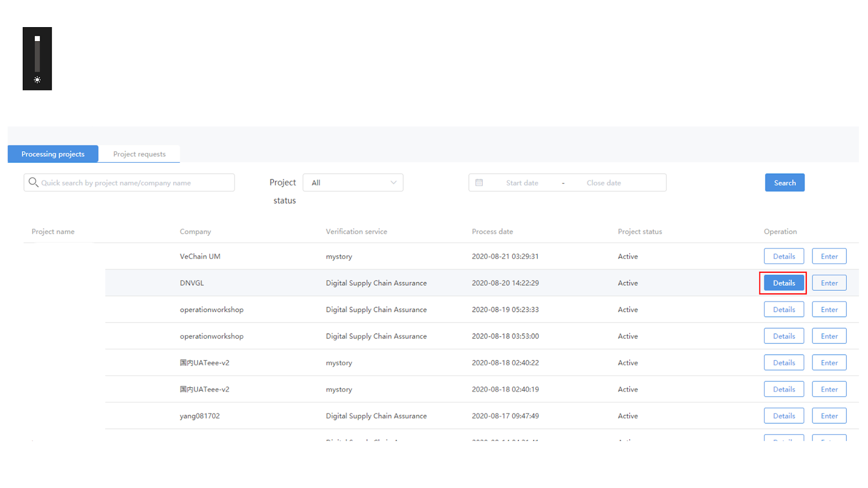868x488 pixels.
Task: Click the 2020-08-21 03:29:31 date cell
Action: pos(505,256)
